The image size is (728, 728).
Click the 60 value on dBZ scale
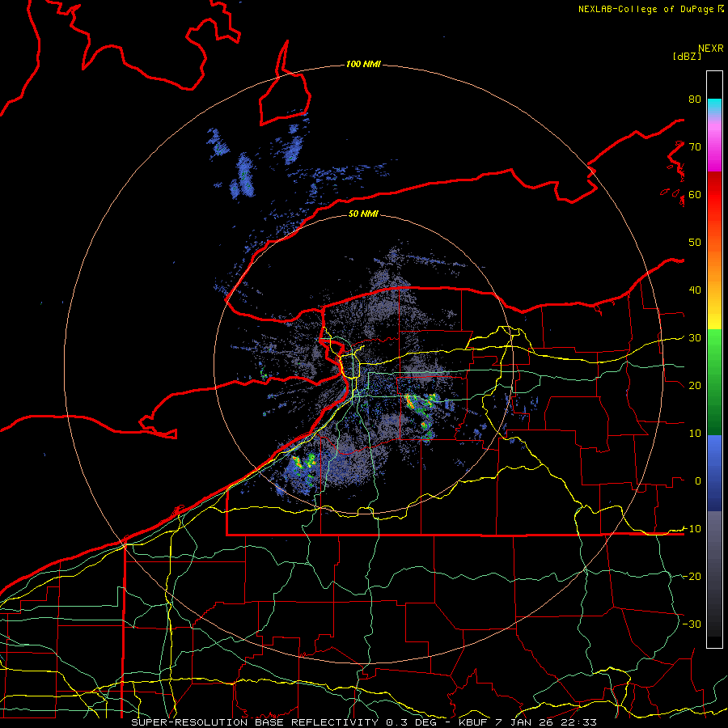pyautogui.click(x=695, y=194)
